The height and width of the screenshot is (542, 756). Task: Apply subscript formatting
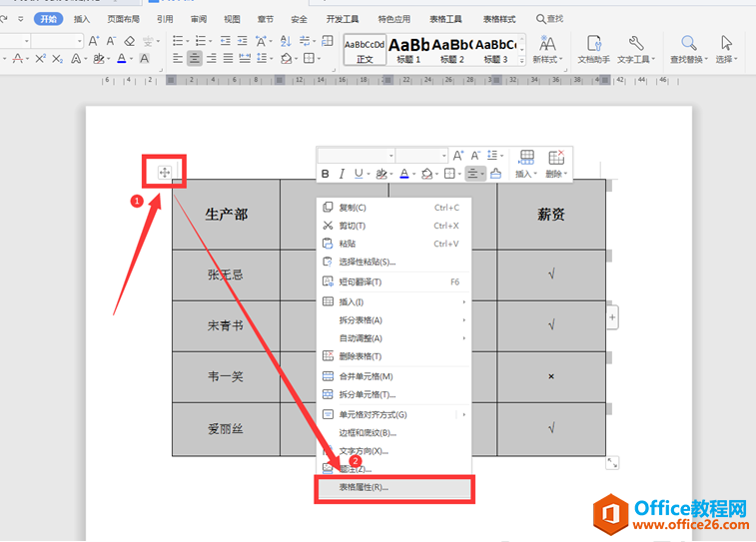[x=57, y=59]
